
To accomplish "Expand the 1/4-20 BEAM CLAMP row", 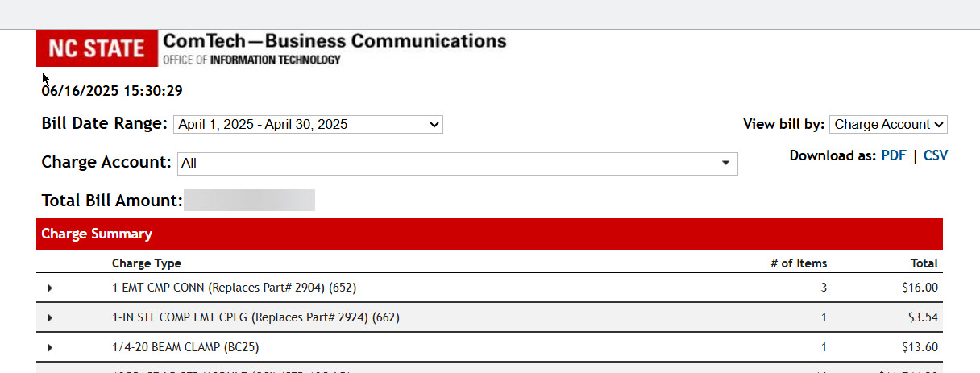I will pos(50,347).
